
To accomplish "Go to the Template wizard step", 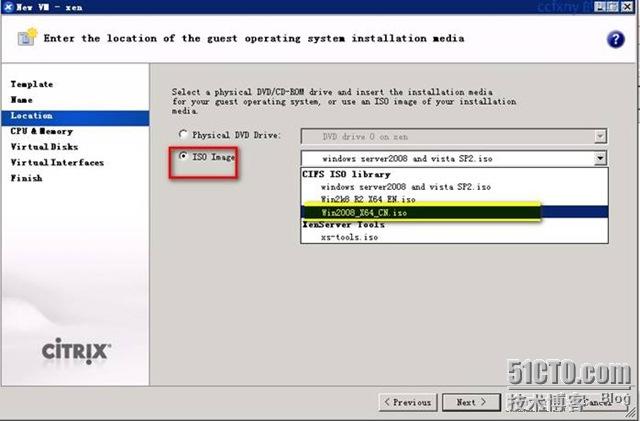I will (x=32, y=84).
